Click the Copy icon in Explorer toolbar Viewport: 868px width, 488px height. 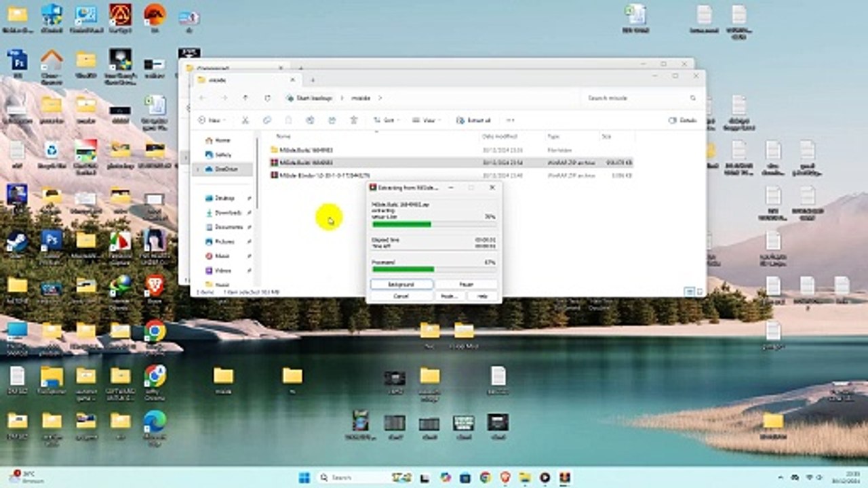tap(267, 120)
